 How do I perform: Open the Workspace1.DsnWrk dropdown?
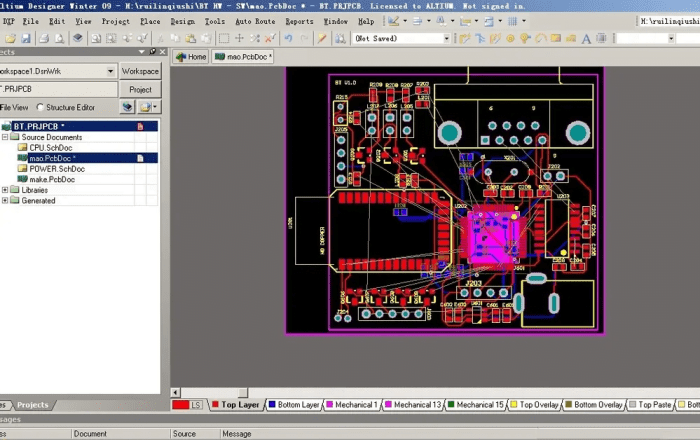coord(110,72)
